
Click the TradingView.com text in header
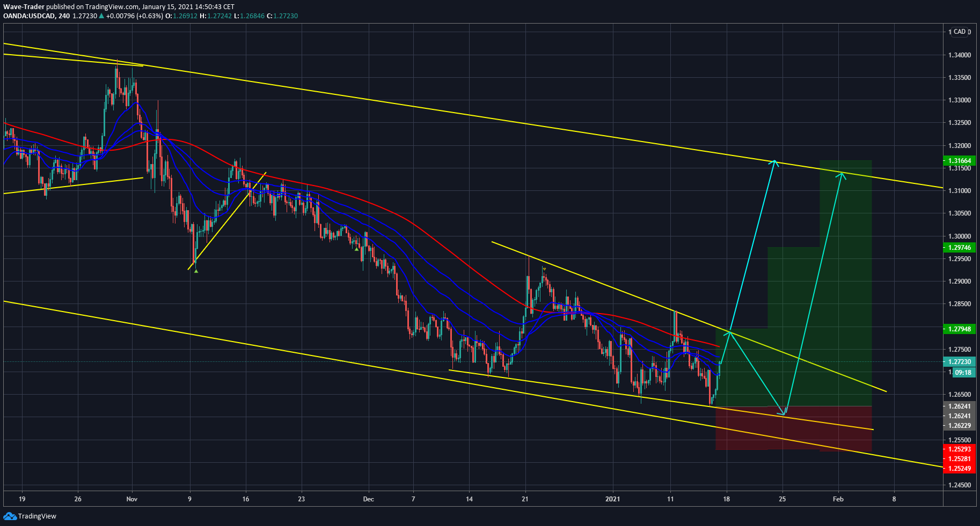tap(112, 7)
